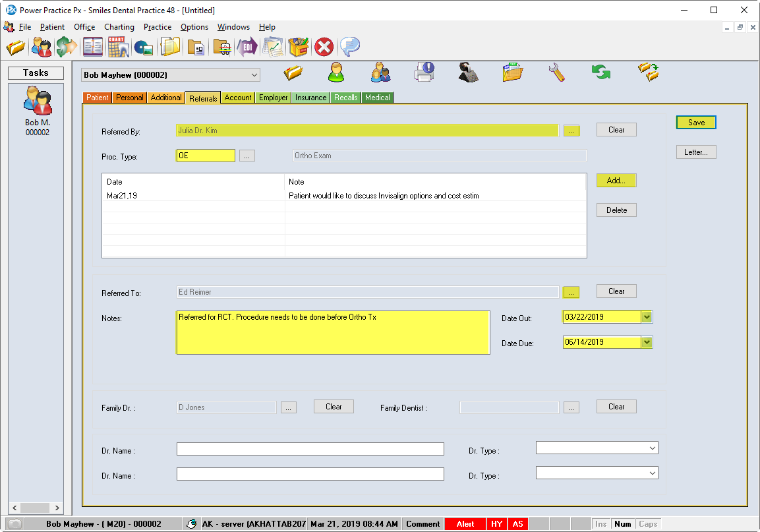Viewport: 760px width, 532px height.
Task: Click the speech bubble toolbar icon
Action: pyautogui.click(x=349, y=47)
